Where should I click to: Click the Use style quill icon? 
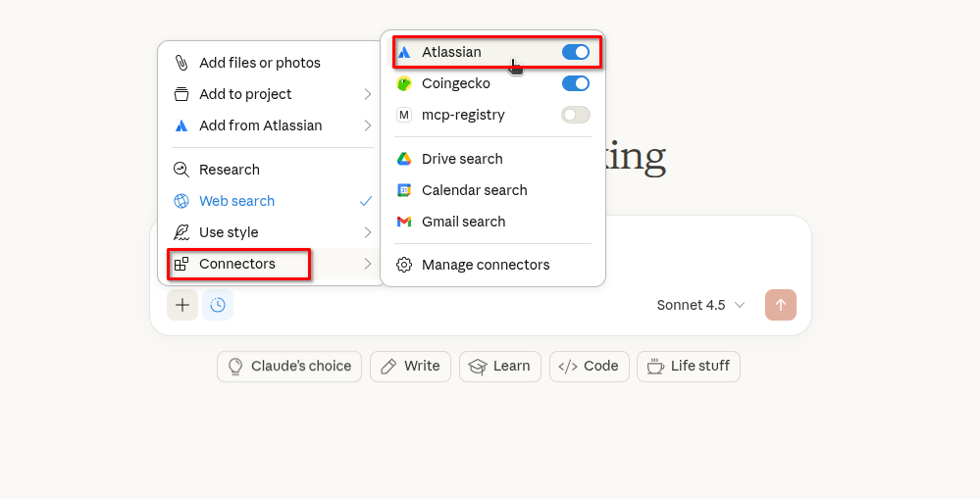pyautogui.click(x=181, y=232)
